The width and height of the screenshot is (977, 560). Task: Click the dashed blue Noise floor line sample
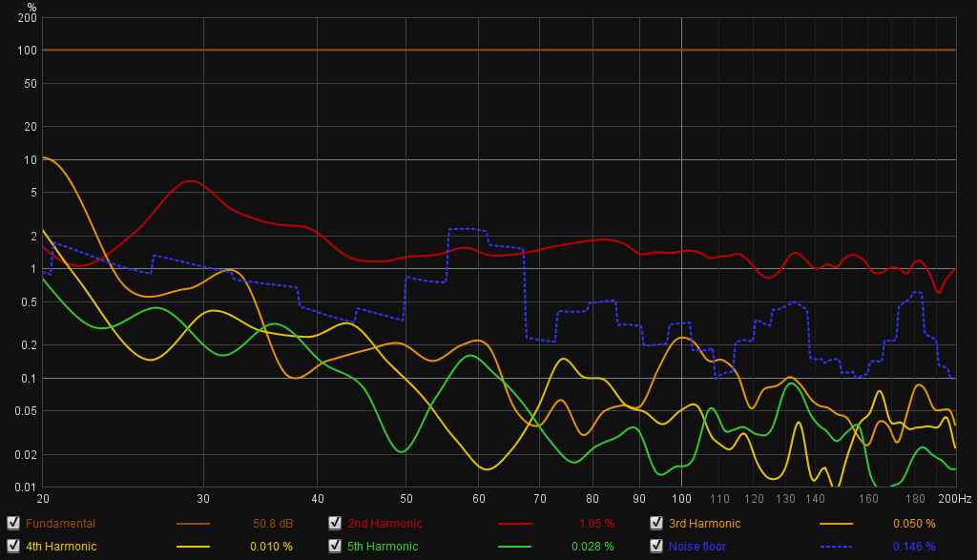pos(836,547)
